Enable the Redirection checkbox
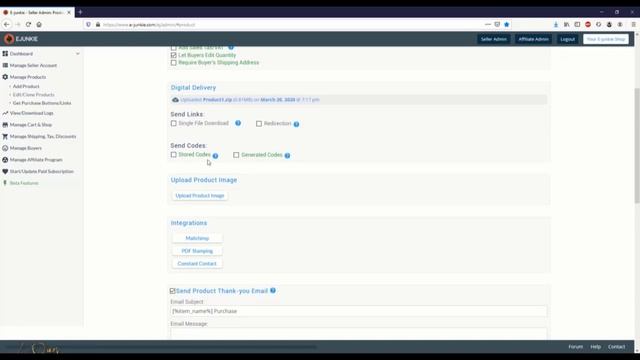 point(259,124)
